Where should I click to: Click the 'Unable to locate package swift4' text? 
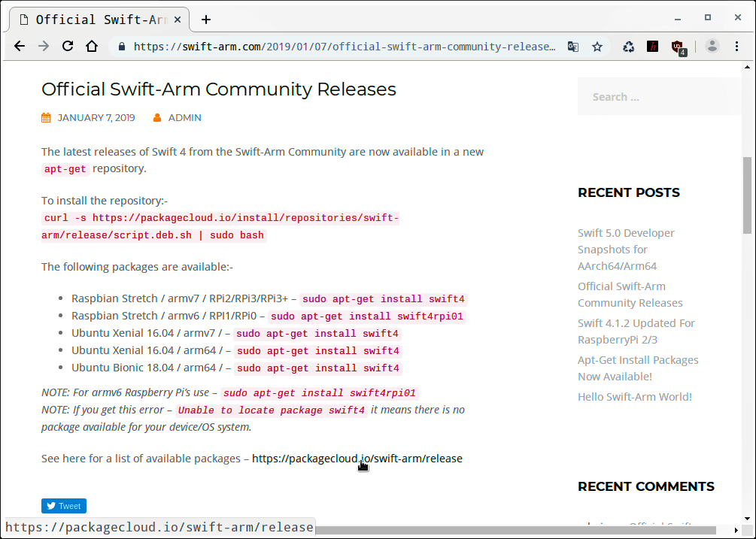click(x=271, y=410)
